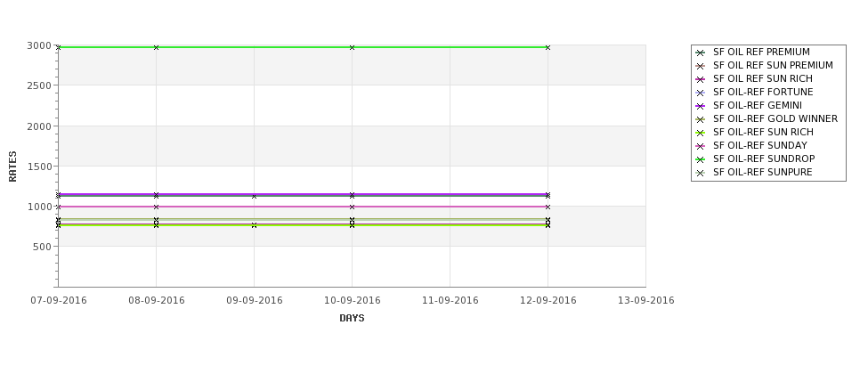Click the DAYS axis title
The width and height of the screenshot is (868, 382).
[x=352, y=318]
